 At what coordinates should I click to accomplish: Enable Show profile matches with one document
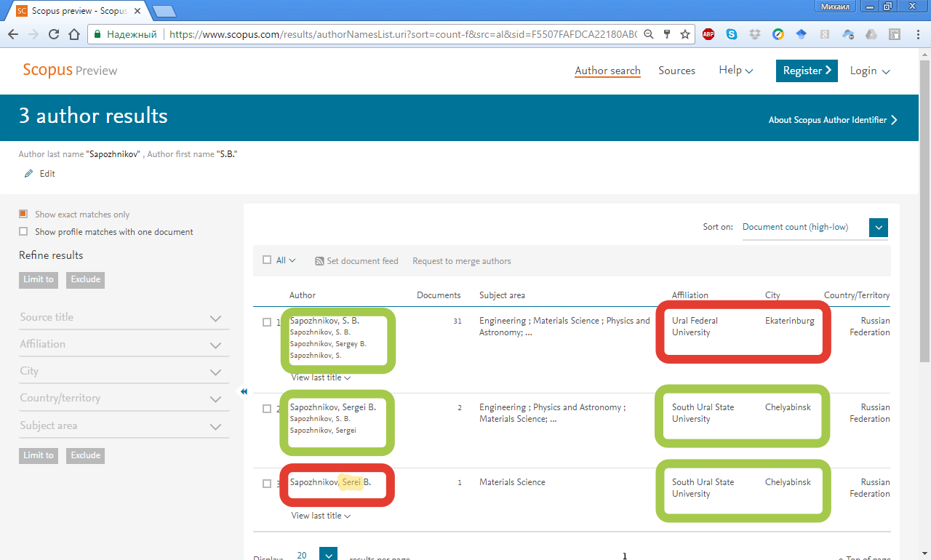tap(23, 232)
